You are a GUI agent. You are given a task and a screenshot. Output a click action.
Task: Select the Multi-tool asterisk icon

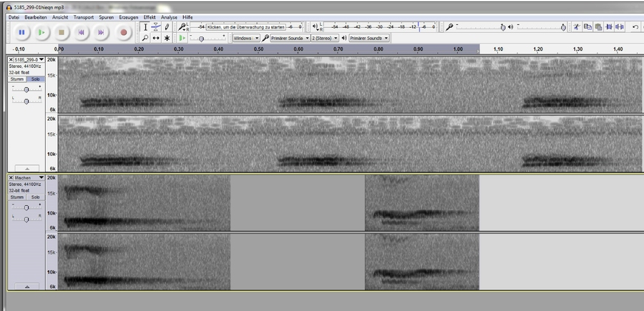tap(166, 38)
